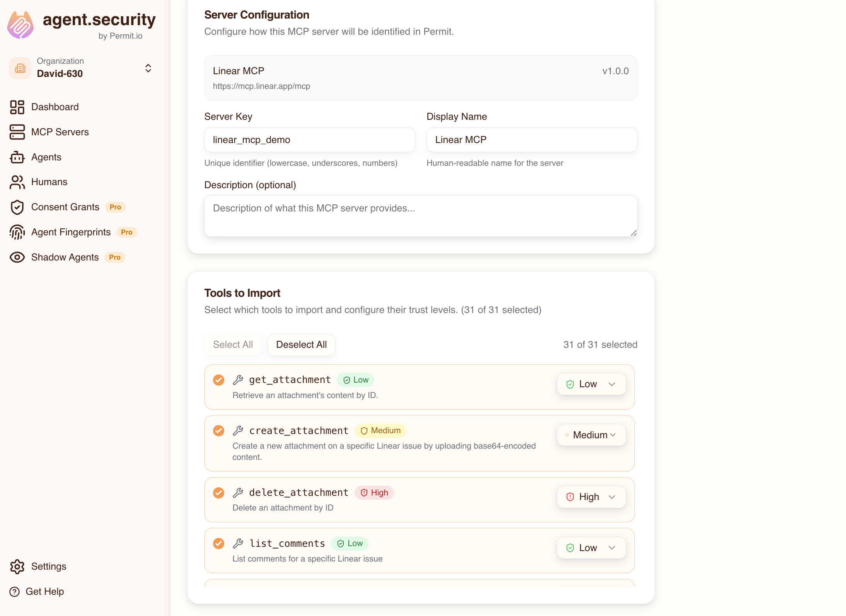The width and height of the screenshot is (846, 616).
Task: Click the Select All button
Action: coord(233,344)
